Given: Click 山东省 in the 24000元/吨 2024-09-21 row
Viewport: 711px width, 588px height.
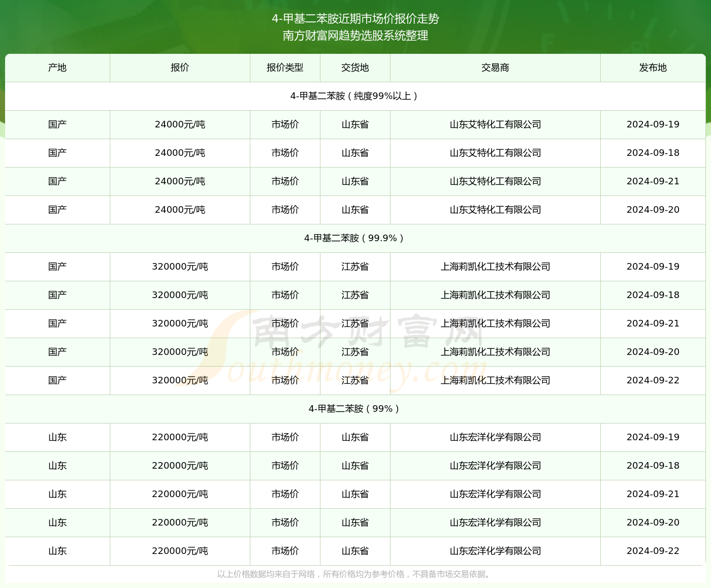Looking at the screenshot, I should tap(355, 181).
